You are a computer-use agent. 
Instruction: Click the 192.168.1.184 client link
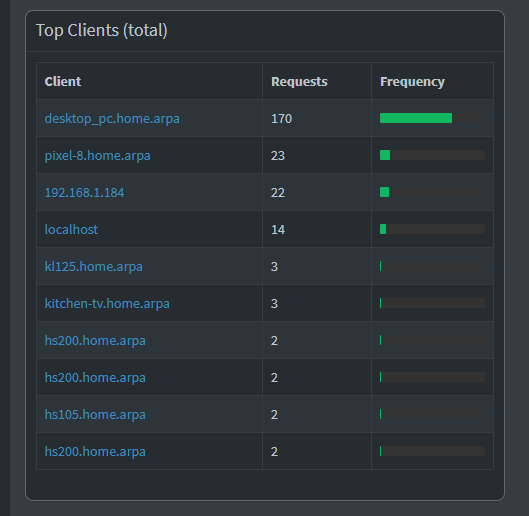(84, 193)
